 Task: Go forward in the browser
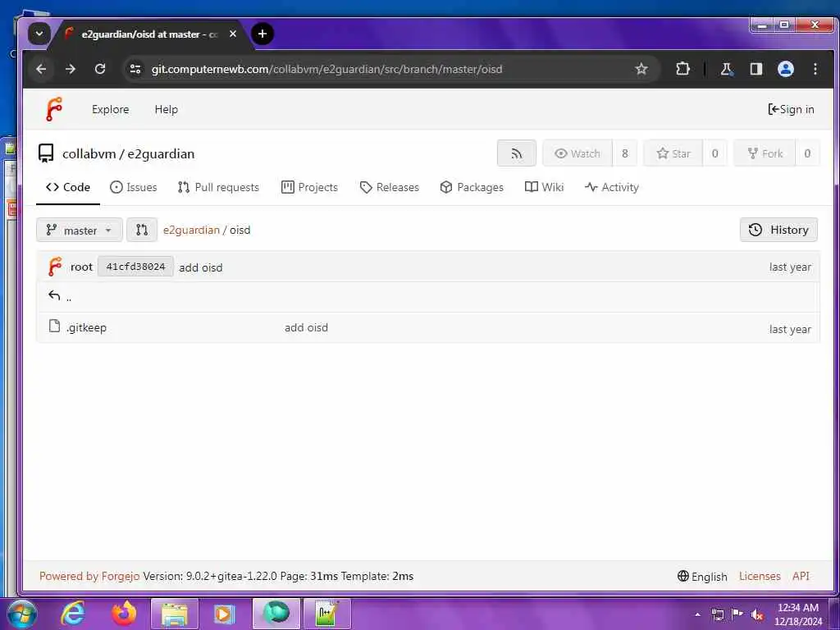tap(71, 69)
